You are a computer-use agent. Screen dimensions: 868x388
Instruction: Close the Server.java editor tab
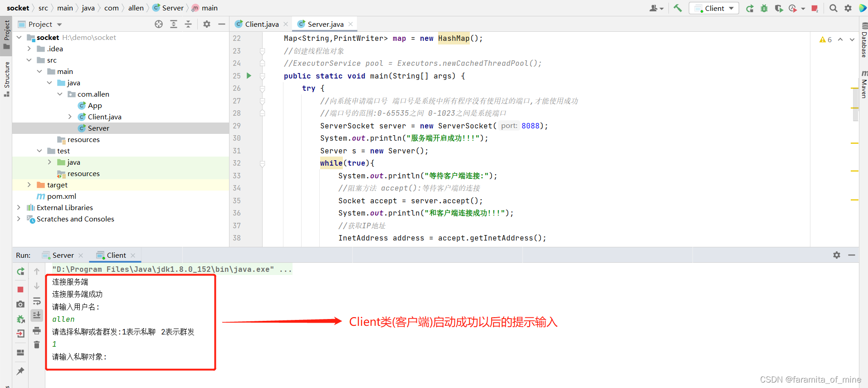point(351,24)
